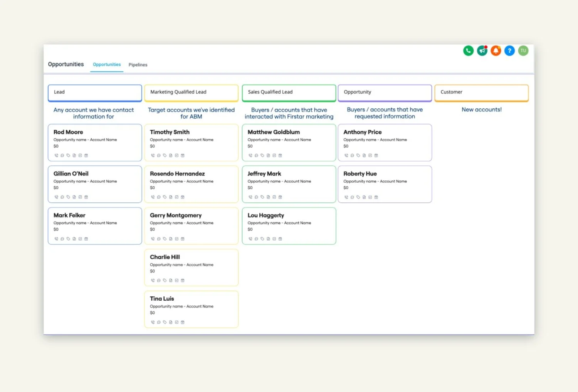Click the calendar icon on Rod Moore card
Image resolution: width=578 pixels, height=392 pixels.
86,155
